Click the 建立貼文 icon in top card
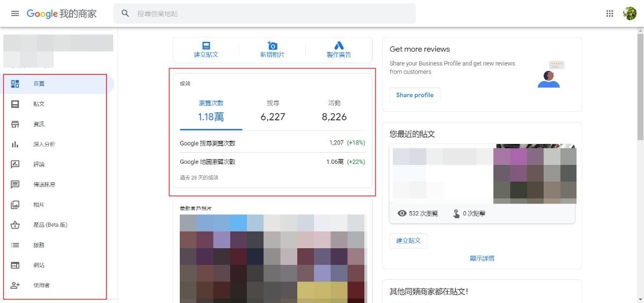Viewport: 644px width, 303px height. tap(206, 46)
